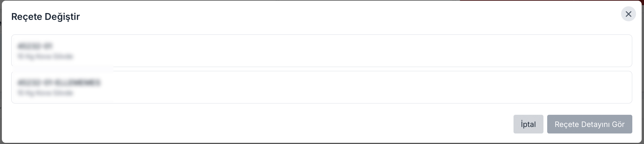Dismiss the modal using the round X icon
Screen dimensions: 644x144
click(628, 14)
